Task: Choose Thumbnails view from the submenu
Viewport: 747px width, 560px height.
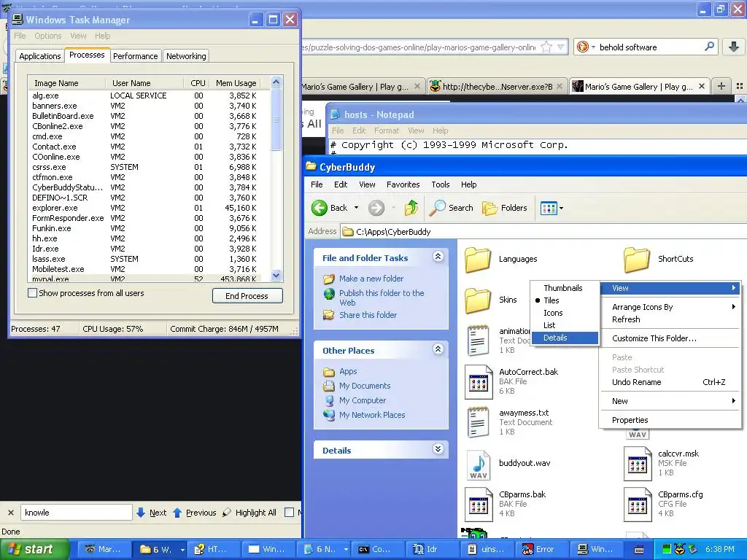Action: click(x=564, y=288)
